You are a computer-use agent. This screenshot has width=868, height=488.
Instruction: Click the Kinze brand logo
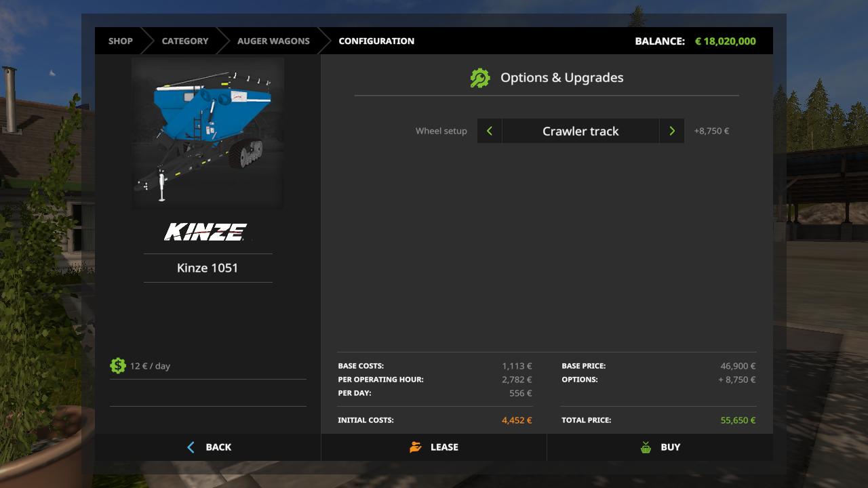pos(206,232)
